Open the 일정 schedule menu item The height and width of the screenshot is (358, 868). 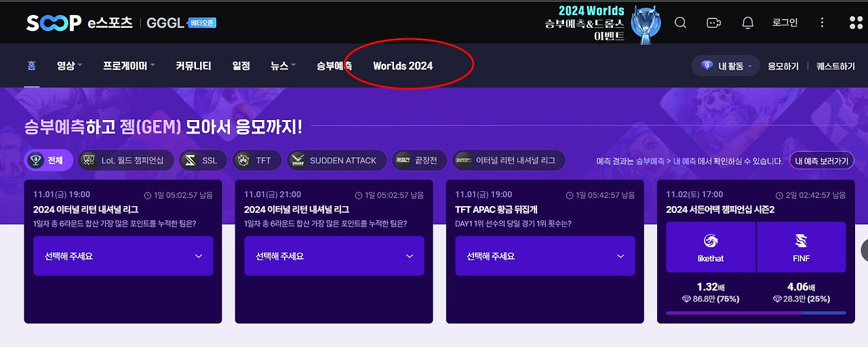(x=241, y=66)
